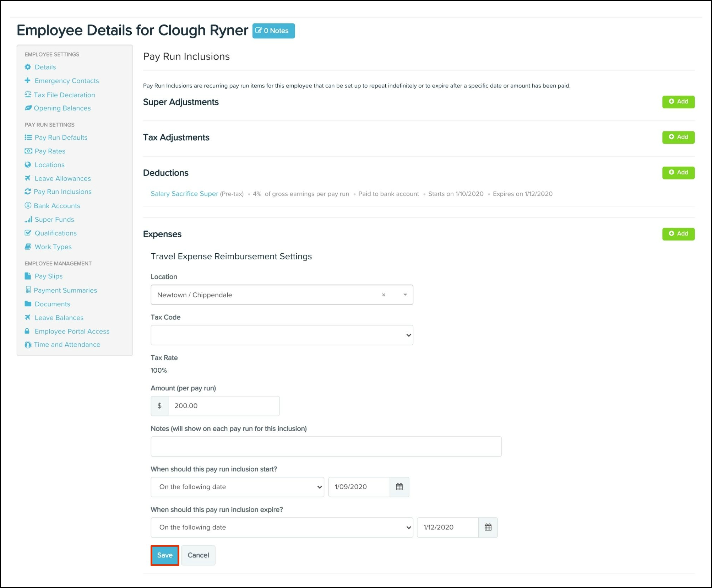This screenshot has height=588, width=712.
Task: Open the inclusion start timing dropdown
Action: click(x=237, y=487)
